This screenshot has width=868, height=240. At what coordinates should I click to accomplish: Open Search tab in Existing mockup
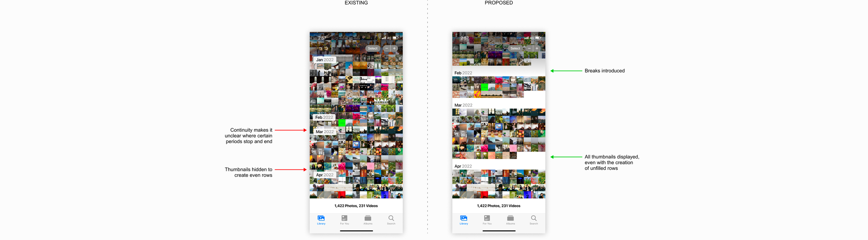pyautogui.click(x=391, y=220)
